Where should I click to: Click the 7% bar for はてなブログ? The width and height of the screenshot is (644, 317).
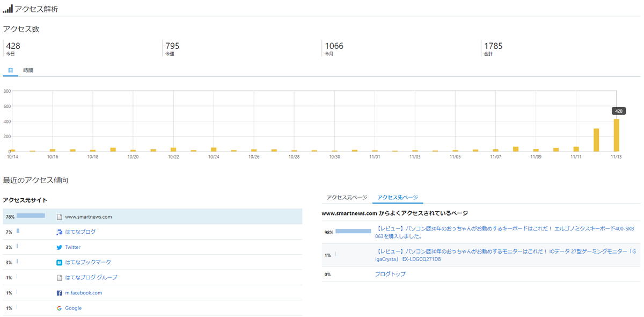point(18,231)
